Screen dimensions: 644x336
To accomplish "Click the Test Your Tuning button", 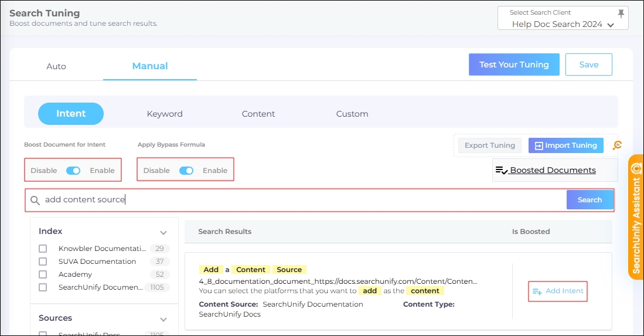I will (514, 65).
